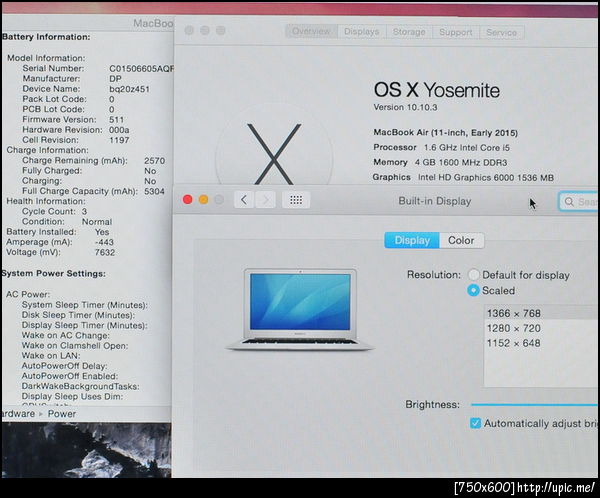Click the Graphics Intel HD Graphics 6000 line

(x=463, y=177)
